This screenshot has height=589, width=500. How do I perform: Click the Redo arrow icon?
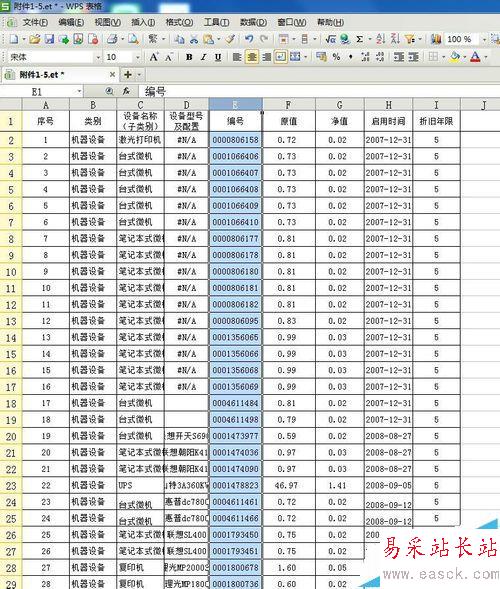coord(264,39)
